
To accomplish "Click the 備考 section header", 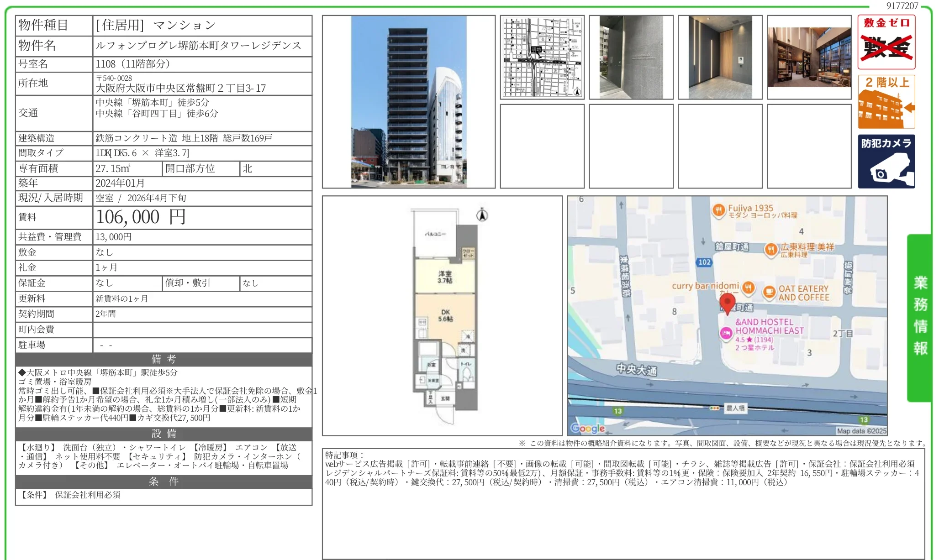I will tap(163, 359).
